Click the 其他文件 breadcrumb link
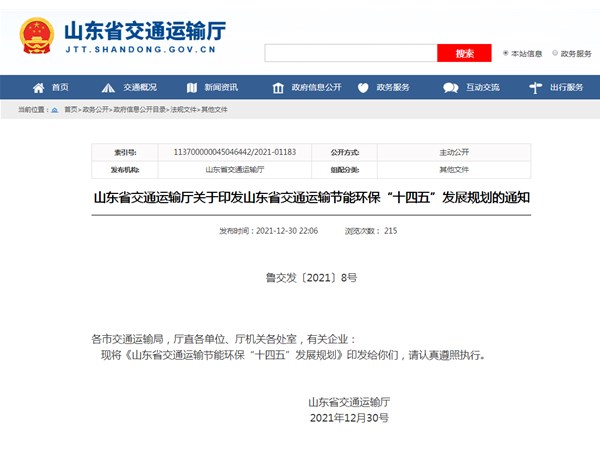The height and width of the screenshot is (450, 600). click(215, 108)
